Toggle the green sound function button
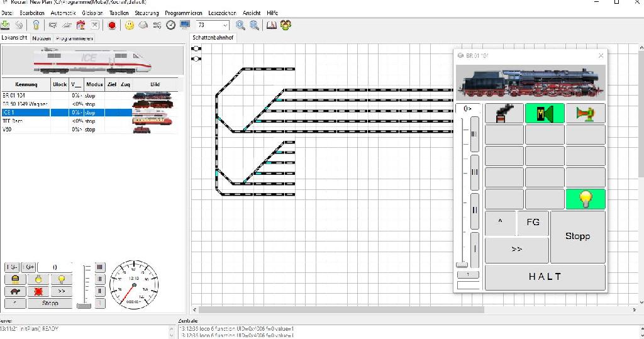 tap(545, 113)
